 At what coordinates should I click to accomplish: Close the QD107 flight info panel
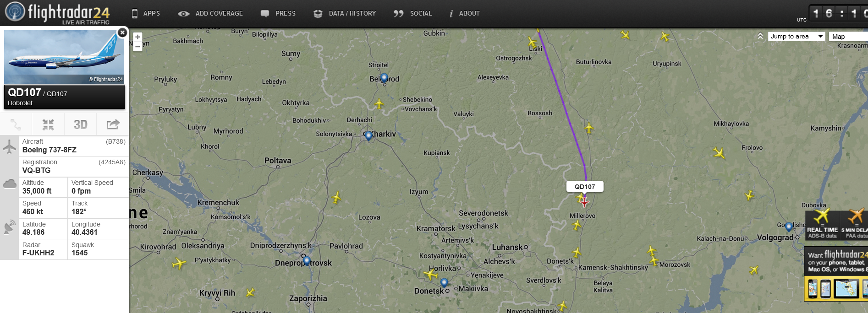coord(122,32)
